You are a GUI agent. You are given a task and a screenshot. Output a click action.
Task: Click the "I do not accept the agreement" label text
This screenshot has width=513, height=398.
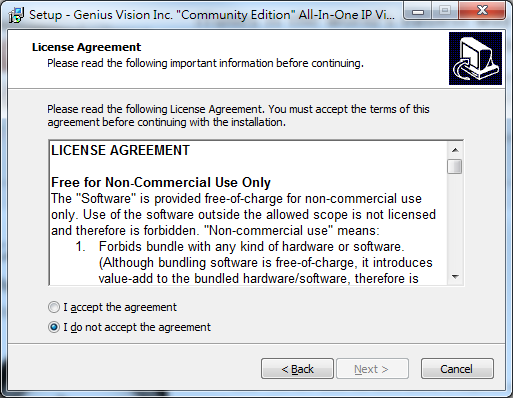coord(137,327)
